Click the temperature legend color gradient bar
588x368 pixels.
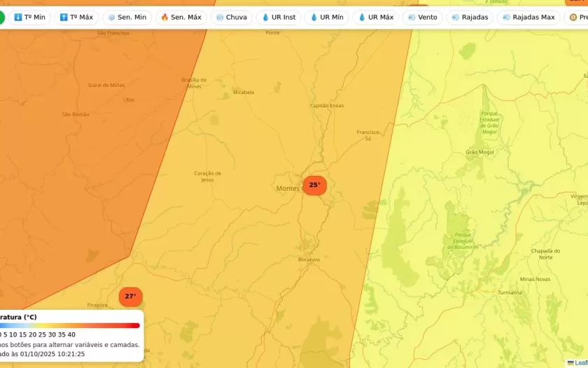tap(70, 325)
